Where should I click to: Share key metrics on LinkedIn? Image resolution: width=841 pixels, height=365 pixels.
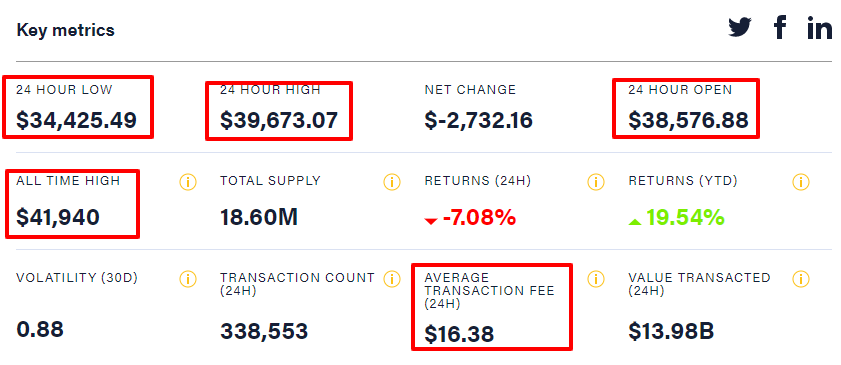(820, 28)
